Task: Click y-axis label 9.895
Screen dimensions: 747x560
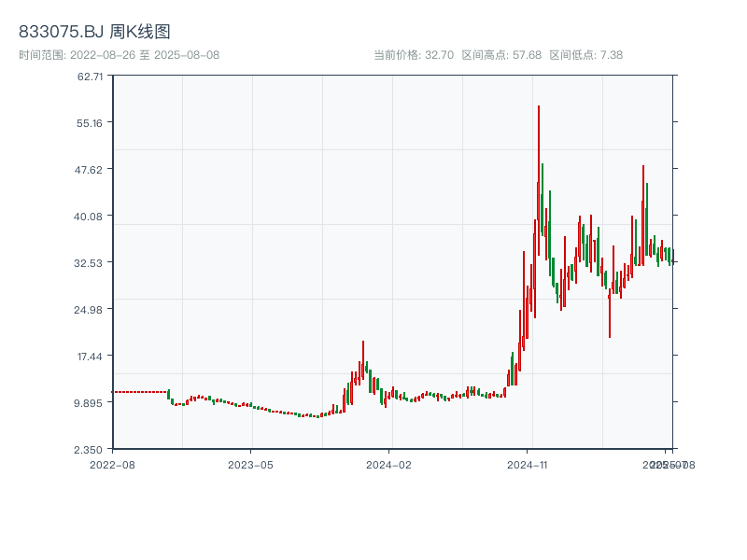Action: pyautogui.click(x=89, y=403)
